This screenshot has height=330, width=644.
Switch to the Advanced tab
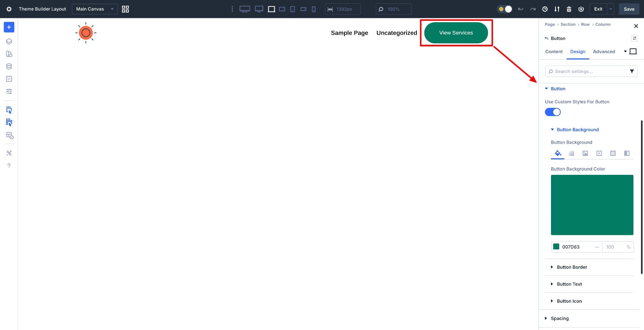tap(604, 52)
